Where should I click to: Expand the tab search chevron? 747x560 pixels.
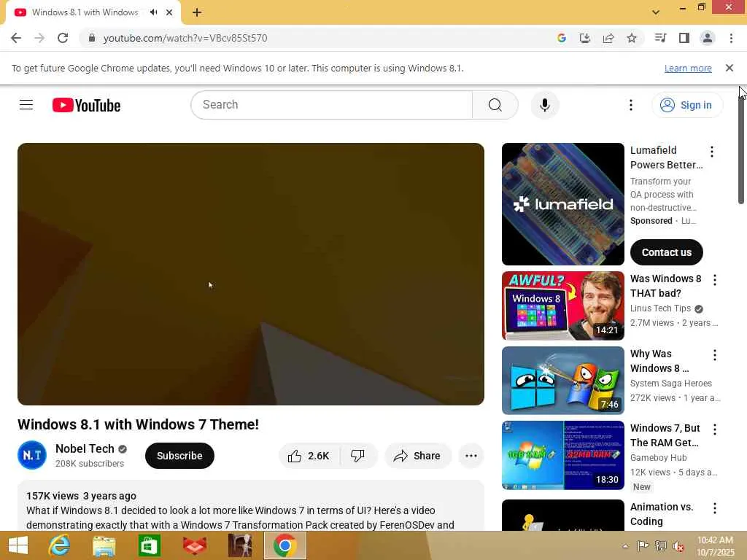[656, 12]
